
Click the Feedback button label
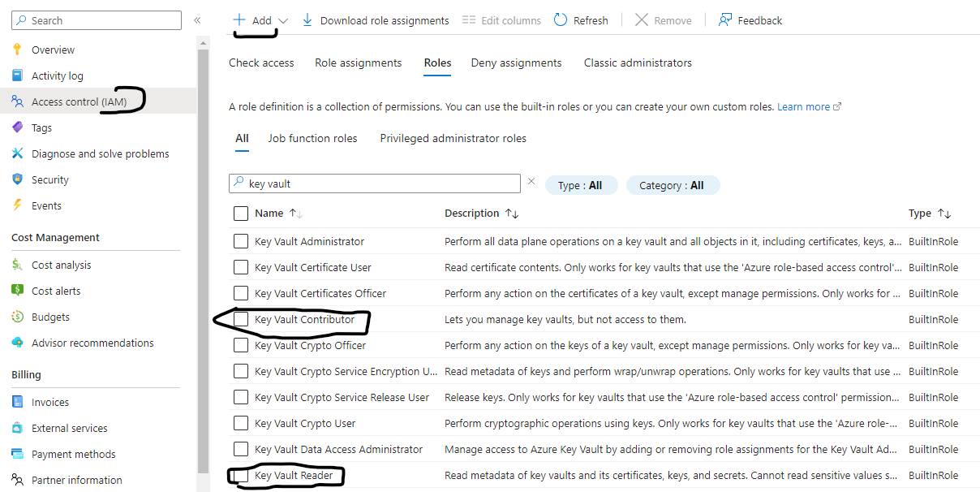[x=760, y=20]
